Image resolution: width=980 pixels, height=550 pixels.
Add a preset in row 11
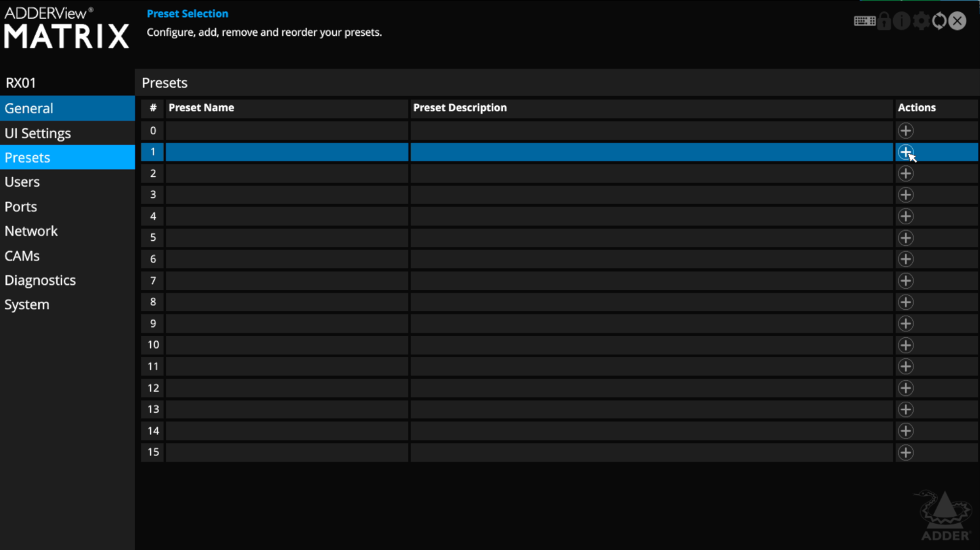(x=905, y=366)
